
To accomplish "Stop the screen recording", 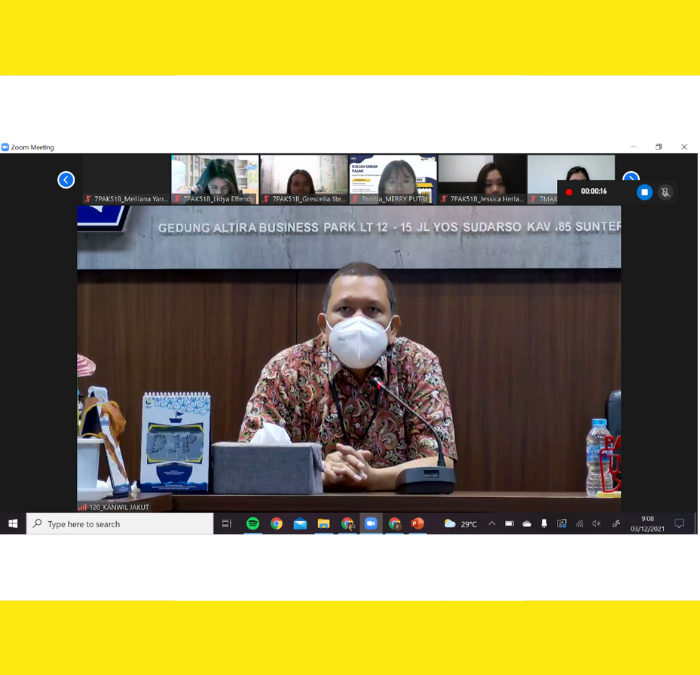I will [x=644, y=192].
